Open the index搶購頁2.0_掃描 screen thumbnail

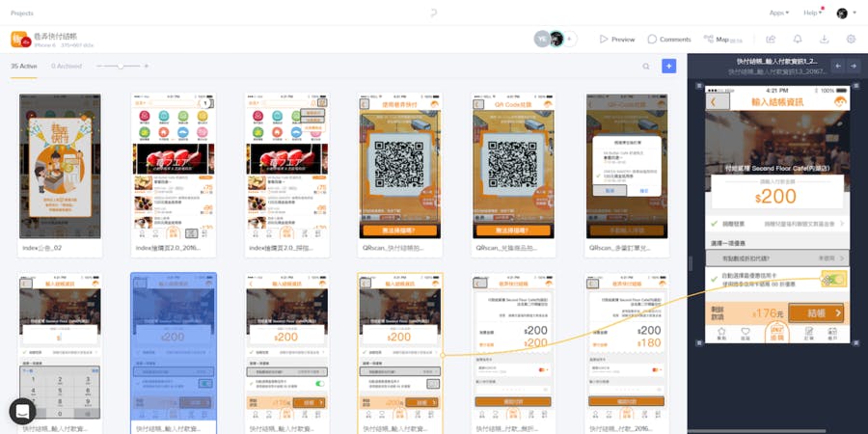point(287,166)
